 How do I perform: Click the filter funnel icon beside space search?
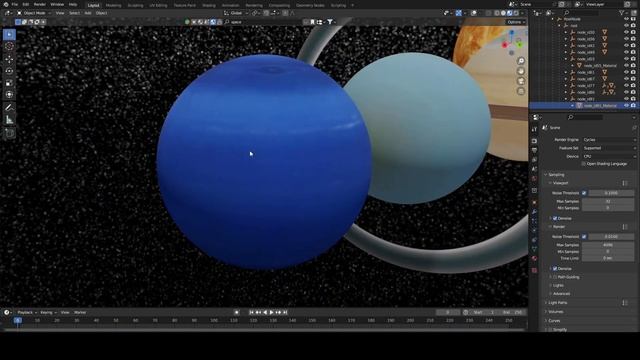tap(330, 22)
